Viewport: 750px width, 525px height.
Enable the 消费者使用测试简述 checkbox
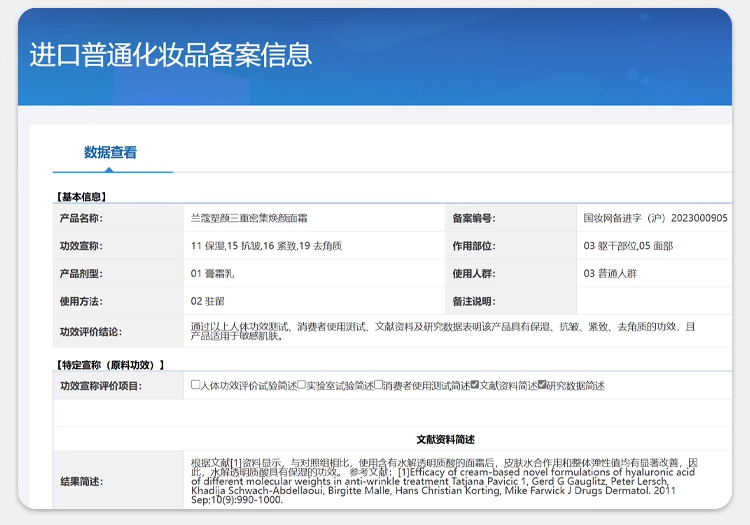(379, 385)
